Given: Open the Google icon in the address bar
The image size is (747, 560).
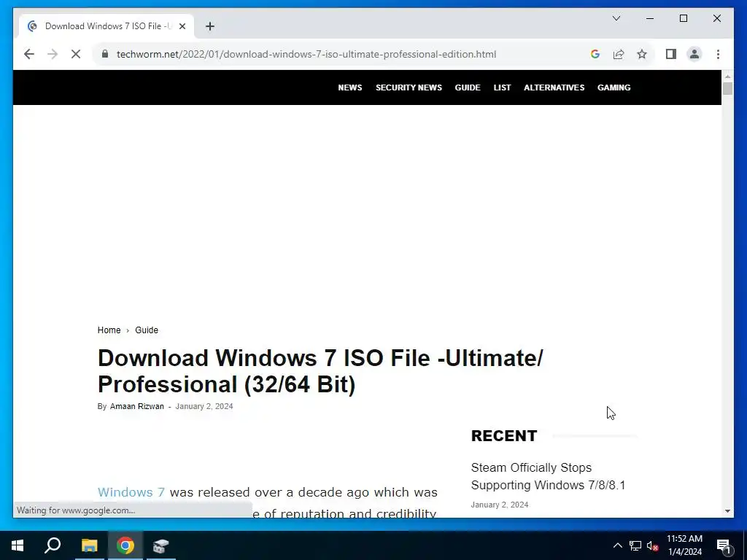Looking at the screenshot, I should point(595,54).
